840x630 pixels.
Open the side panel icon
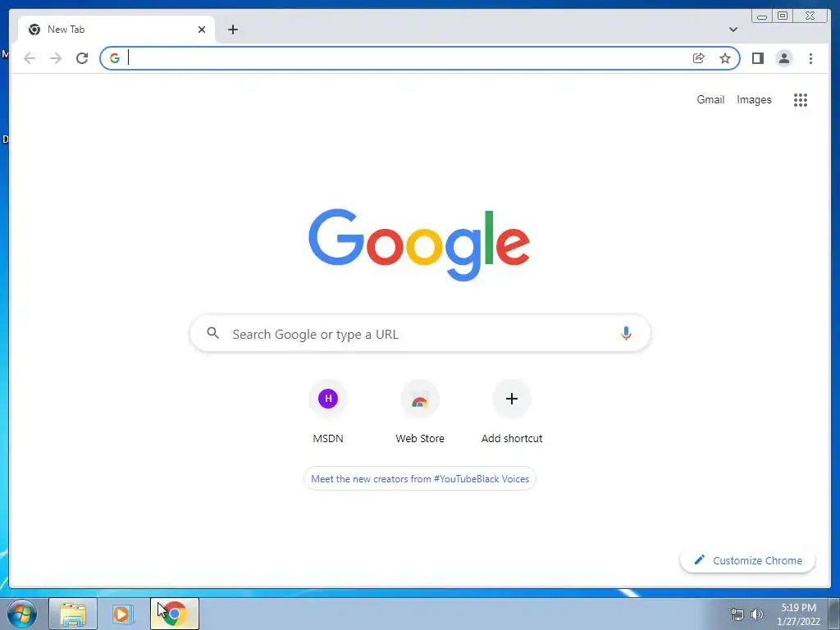[x=757, y=58]
